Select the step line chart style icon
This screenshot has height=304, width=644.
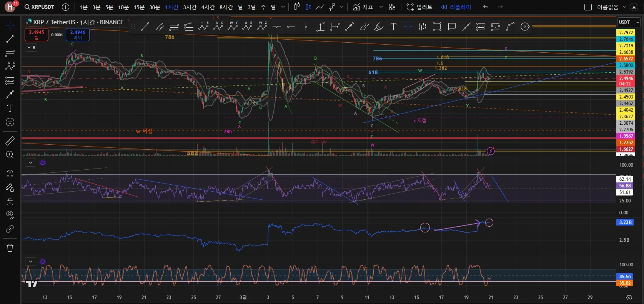[331, 7]
